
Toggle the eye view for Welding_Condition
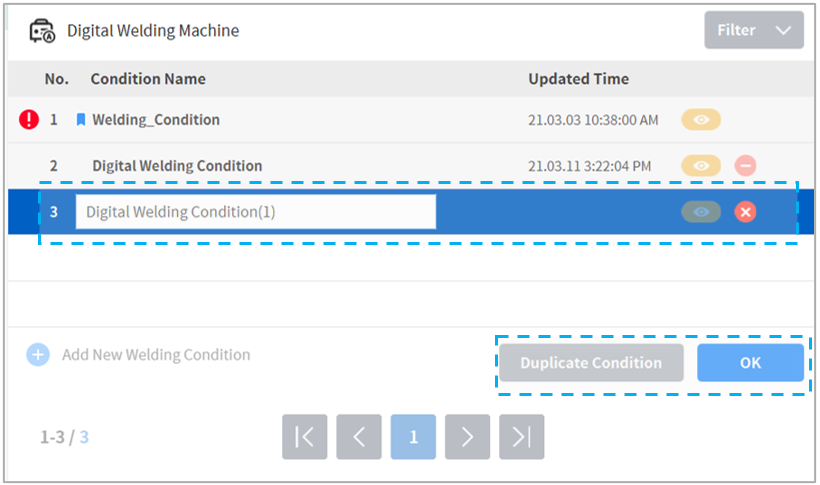[701, 120]
